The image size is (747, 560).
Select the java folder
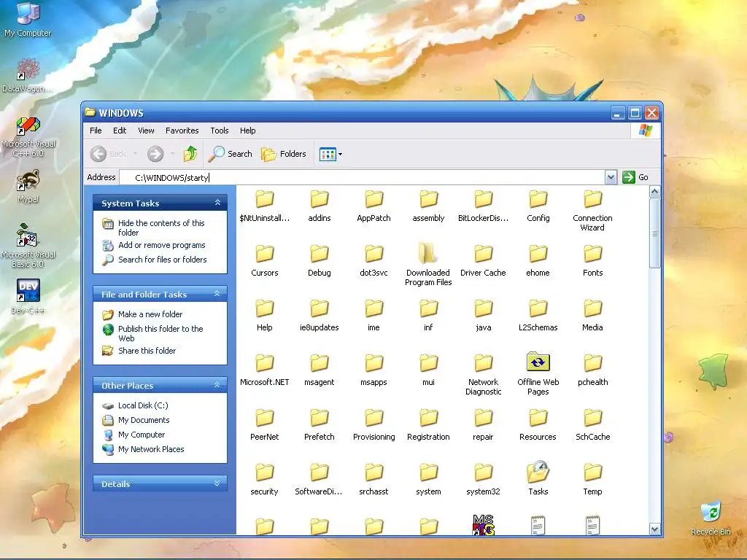click(483, 315)
